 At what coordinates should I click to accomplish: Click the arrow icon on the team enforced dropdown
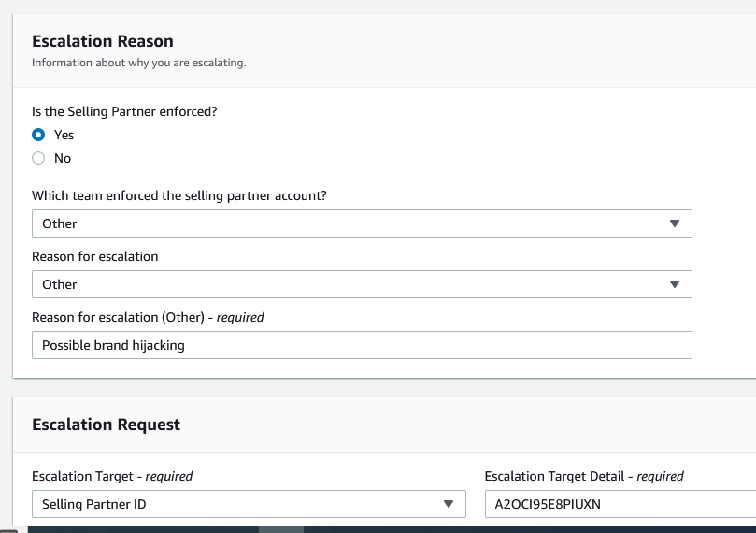[675, 223]
